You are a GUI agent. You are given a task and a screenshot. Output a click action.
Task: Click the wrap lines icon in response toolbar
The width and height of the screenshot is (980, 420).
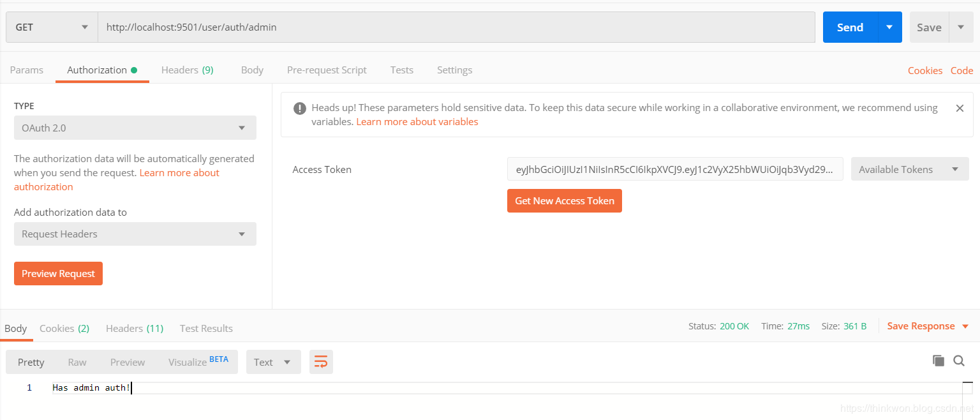[x=321, y=362]
